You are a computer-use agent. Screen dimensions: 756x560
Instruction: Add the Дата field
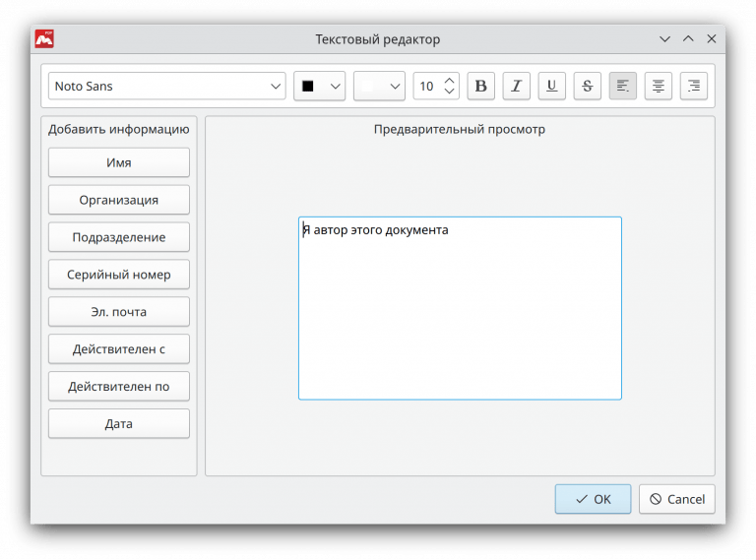(118, 423)
